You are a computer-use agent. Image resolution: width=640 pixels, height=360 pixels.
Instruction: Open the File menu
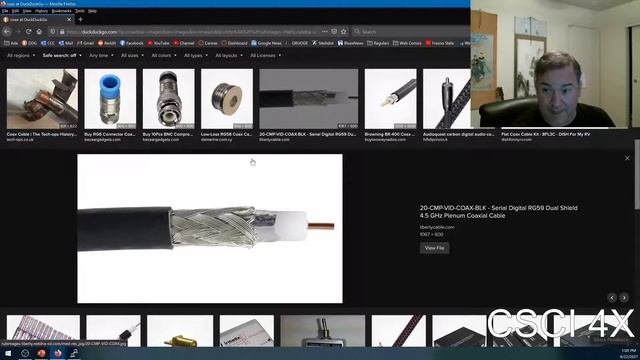tap(5, 11)
